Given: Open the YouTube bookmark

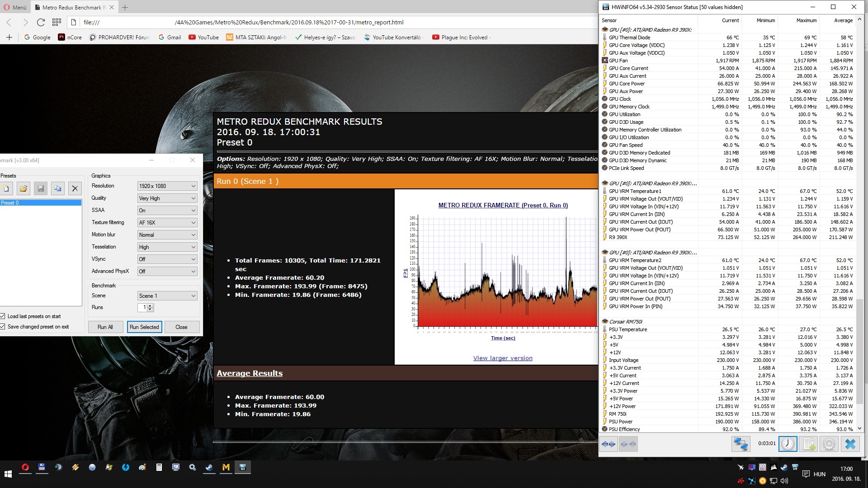Looking at the screenshot, I should 203,38.
